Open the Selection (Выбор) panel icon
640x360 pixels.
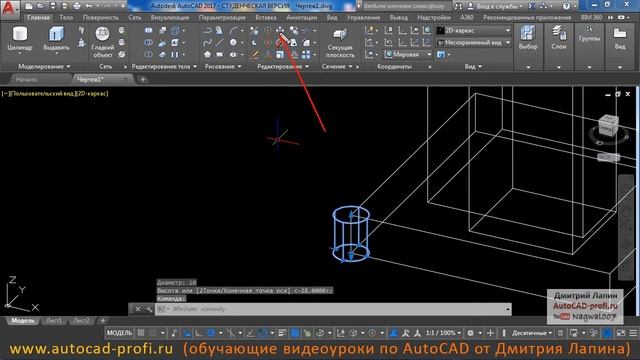528,33
